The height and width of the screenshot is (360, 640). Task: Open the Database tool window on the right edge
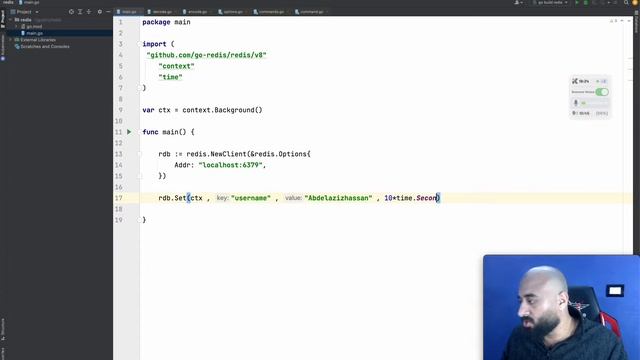point(636,22)
